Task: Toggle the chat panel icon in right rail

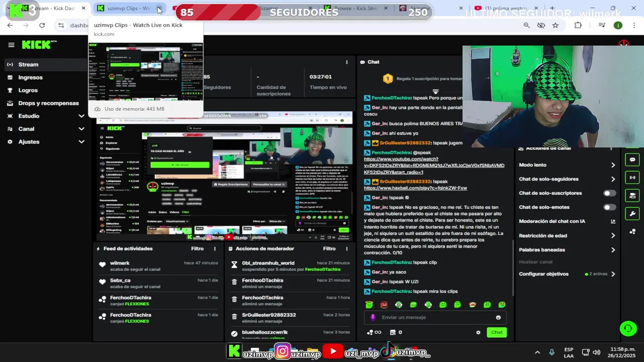Action: tap(632, 160)
